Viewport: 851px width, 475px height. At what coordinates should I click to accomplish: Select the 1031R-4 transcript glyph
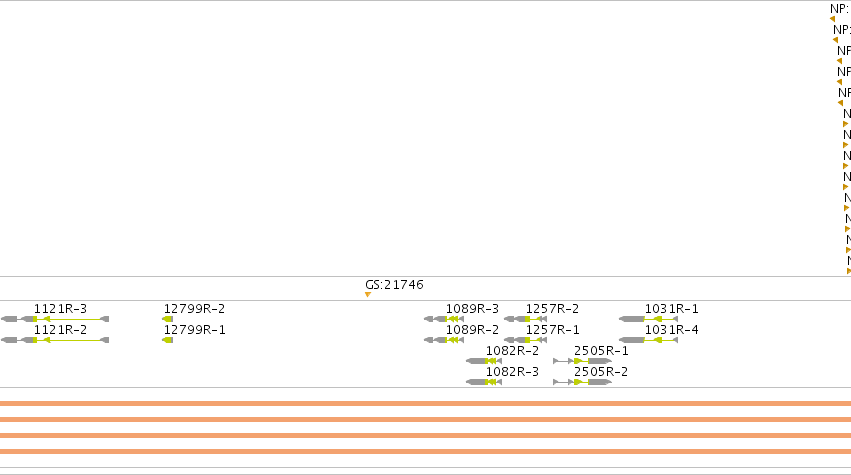[x=649, y=340]
